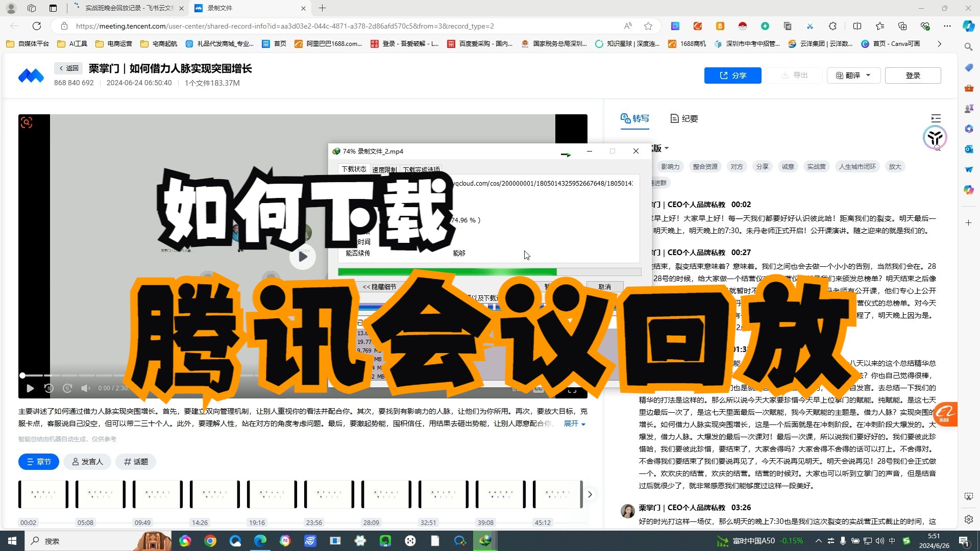The image size is (980, 551).
Task: Switch to the 纪要 tab
Action: tap(684, 118)
